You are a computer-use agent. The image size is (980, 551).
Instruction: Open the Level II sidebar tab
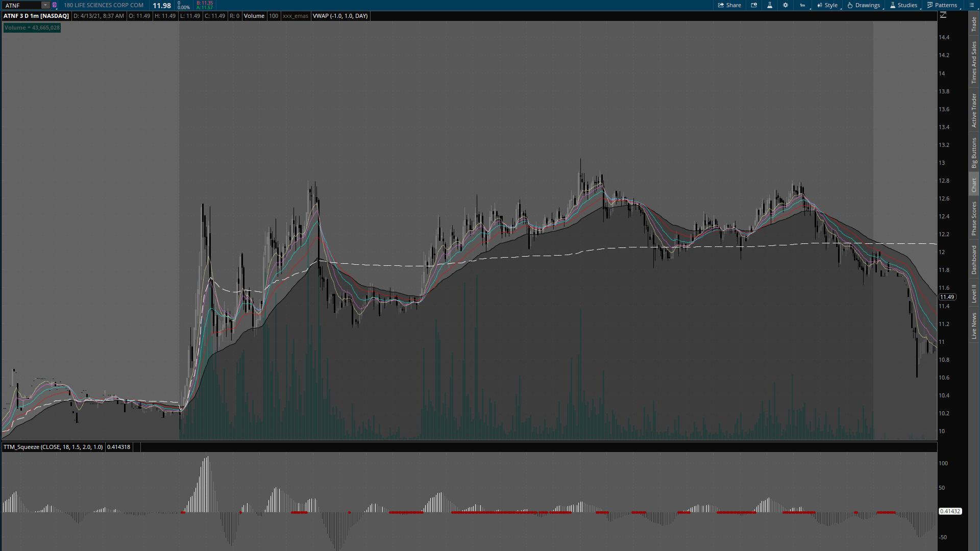coord(974,291)
